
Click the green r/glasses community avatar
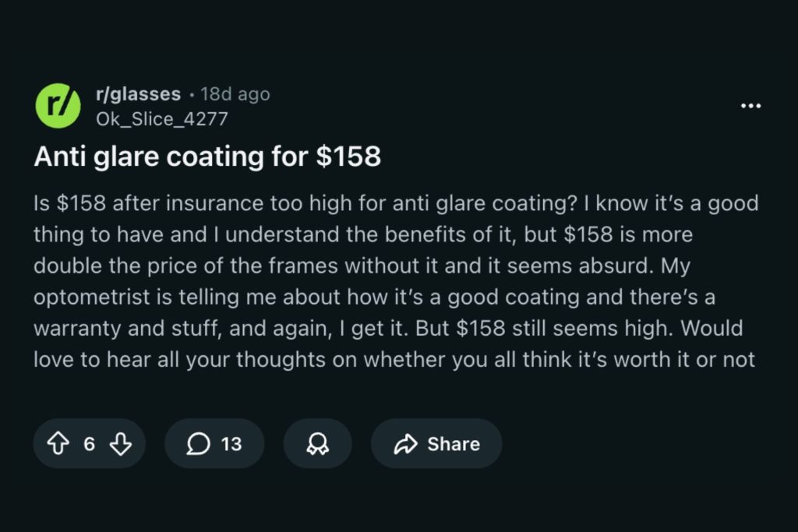[58, 106]
